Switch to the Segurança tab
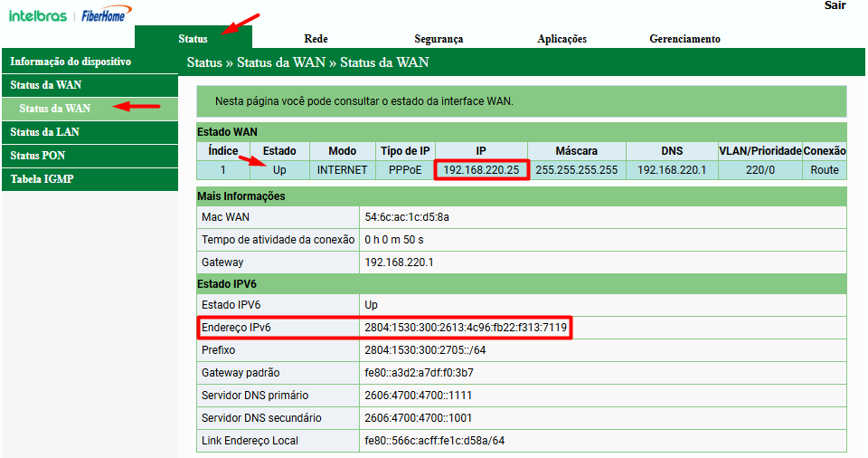868x458 pixels. 439,39
